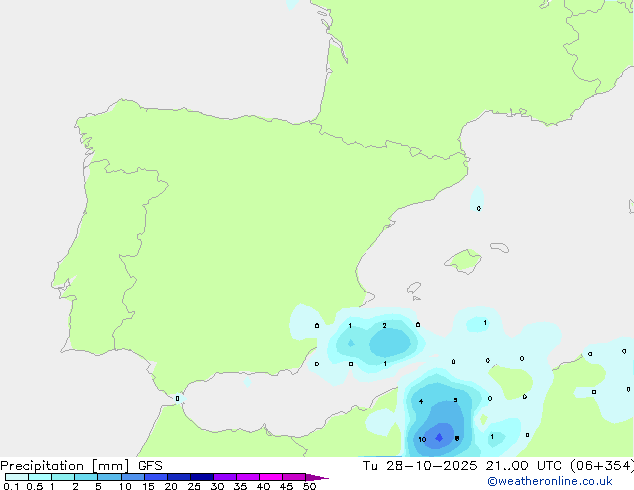Click the legend label '35'
The height and width of the screenshot is (490, 634).
(x=240, y=486)
